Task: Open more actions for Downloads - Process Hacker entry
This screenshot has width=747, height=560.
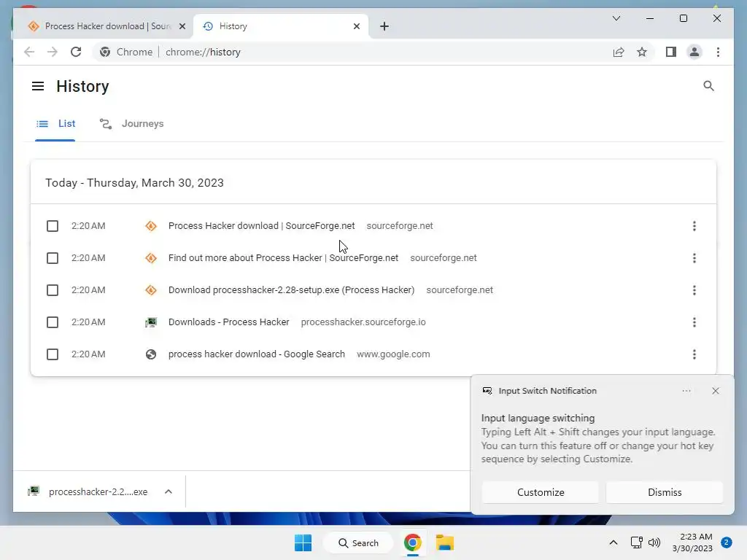Action: pyautogui.click(x=694, y=322)
